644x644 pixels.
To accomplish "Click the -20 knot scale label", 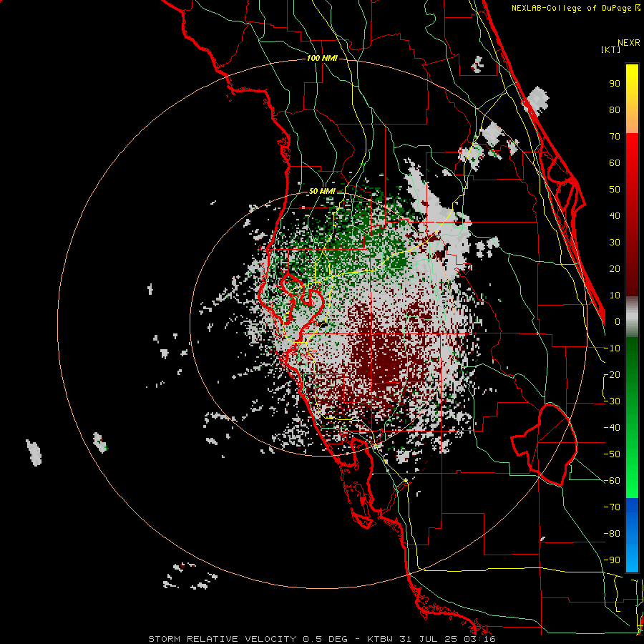I will 612,374.
